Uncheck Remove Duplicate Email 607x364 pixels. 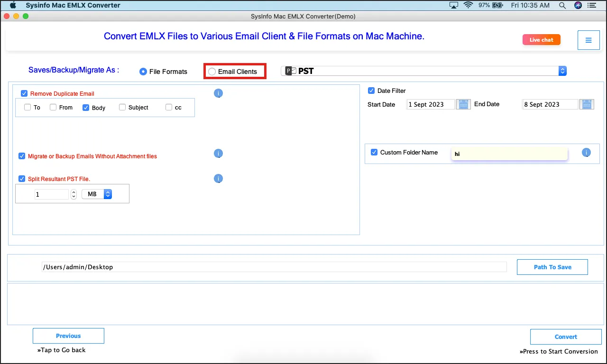point(24,93)
